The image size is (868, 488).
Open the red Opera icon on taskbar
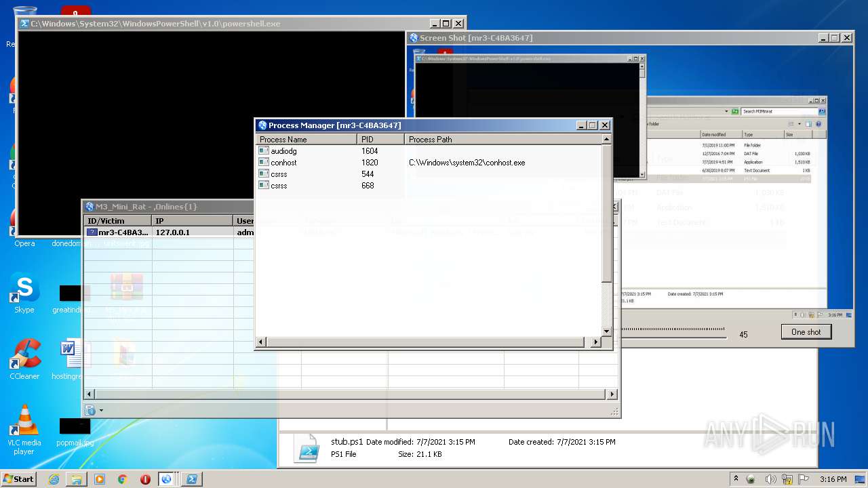(145, 479)
